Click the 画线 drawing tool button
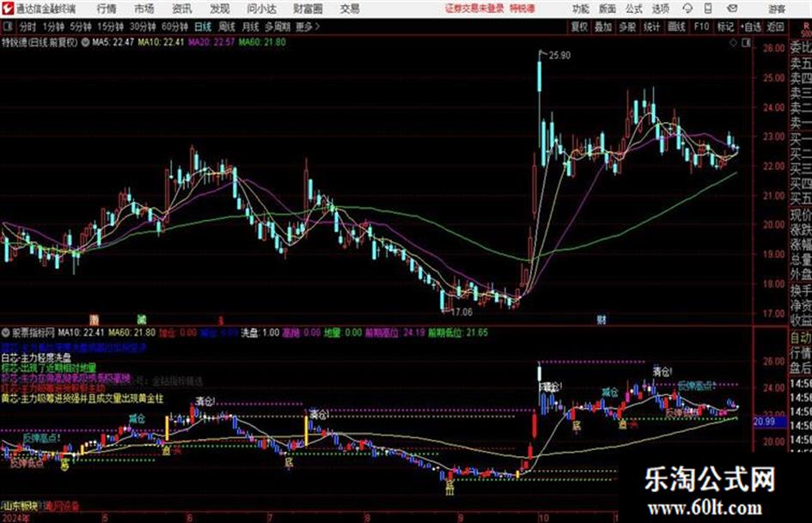The height and width of the screenshot is (523, 812). tap(676, 27)
